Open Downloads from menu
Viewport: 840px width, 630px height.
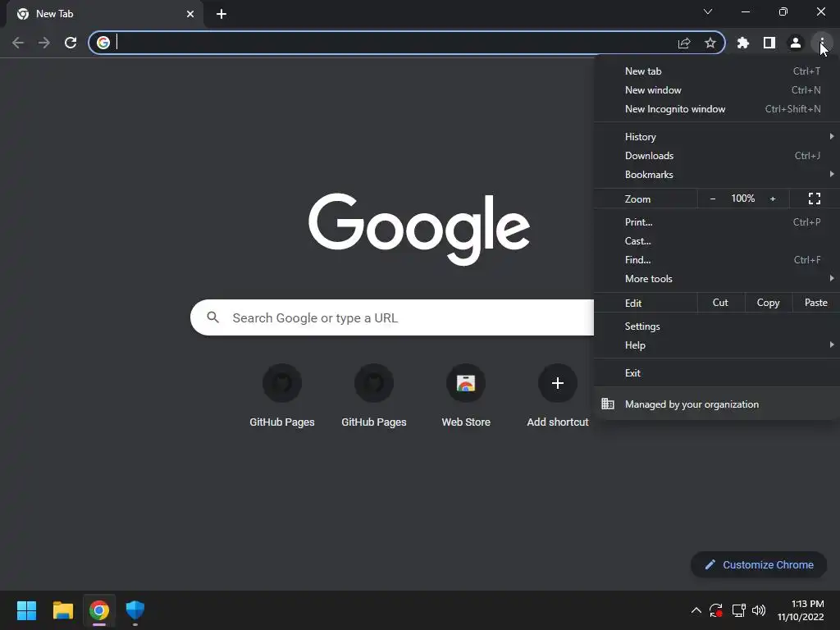[717, 155]
